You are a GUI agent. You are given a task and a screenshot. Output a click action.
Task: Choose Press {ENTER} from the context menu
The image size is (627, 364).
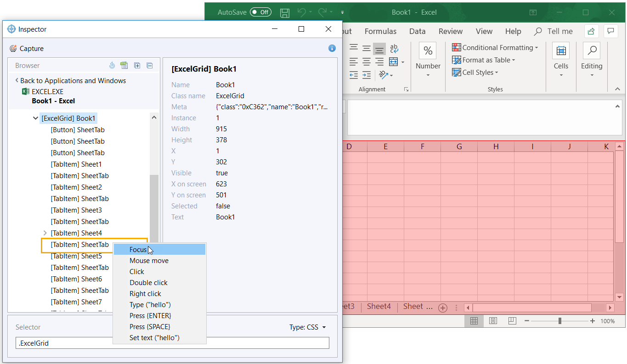(x=159, y=316)
